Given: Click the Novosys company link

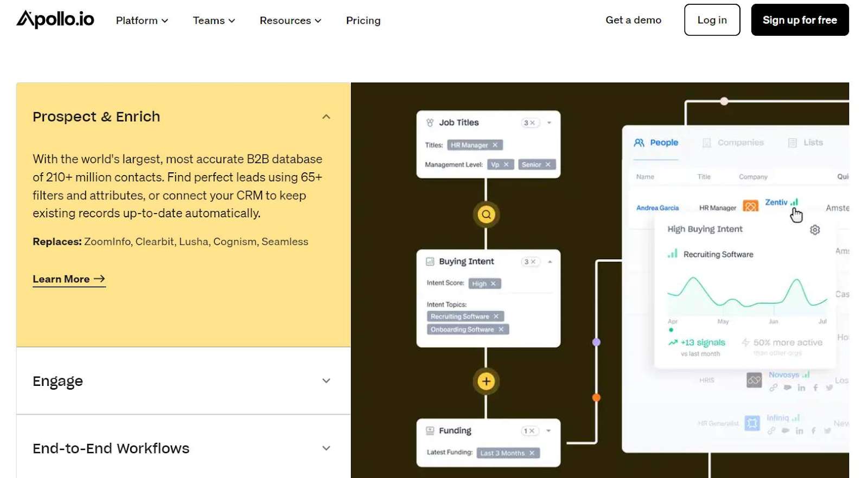Looking at the screenshot, I should point(783,375).
